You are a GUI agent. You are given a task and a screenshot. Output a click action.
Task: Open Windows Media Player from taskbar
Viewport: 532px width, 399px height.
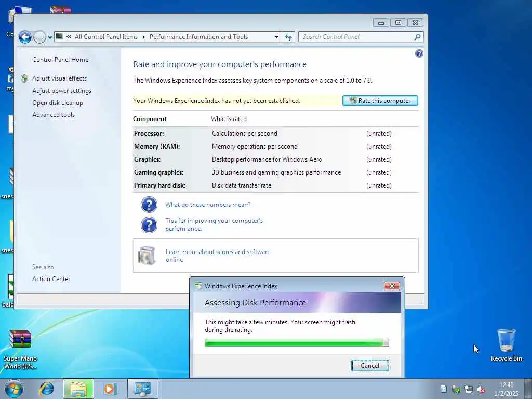click(x=110, y=389)
